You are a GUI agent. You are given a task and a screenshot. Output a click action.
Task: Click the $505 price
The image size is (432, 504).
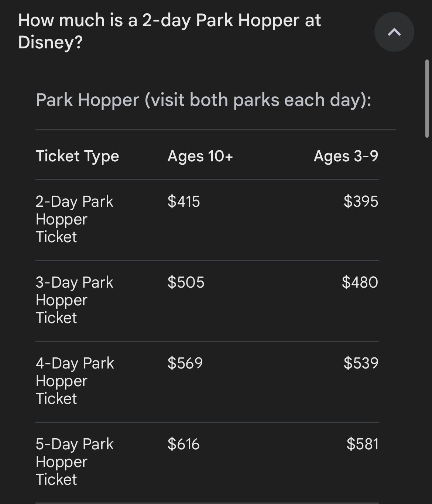click(x=186, y=282)
